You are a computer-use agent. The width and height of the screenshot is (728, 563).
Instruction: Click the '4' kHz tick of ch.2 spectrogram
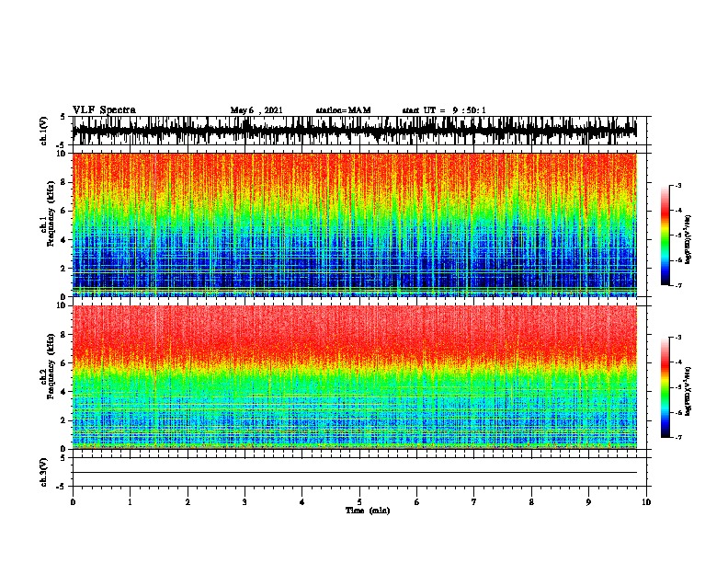(64, 392)
